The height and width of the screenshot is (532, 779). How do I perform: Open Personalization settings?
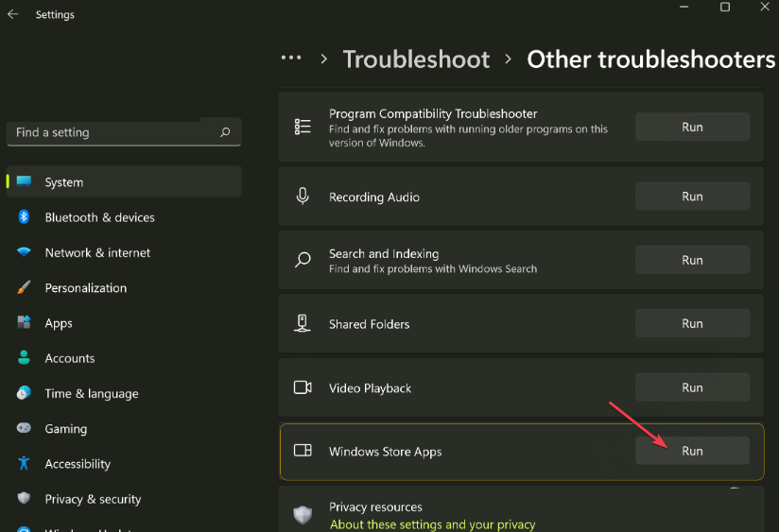[x=124, y=287]
